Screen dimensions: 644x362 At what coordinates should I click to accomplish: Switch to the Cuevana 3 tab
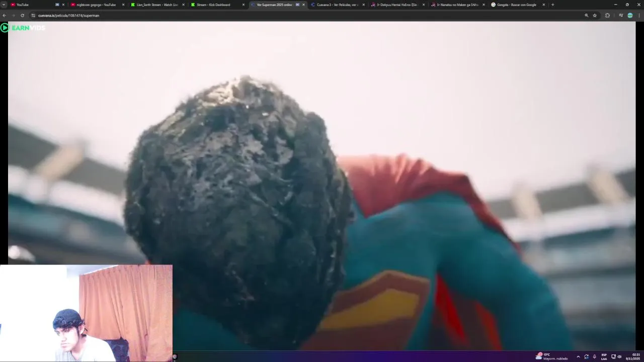(338, 5)
